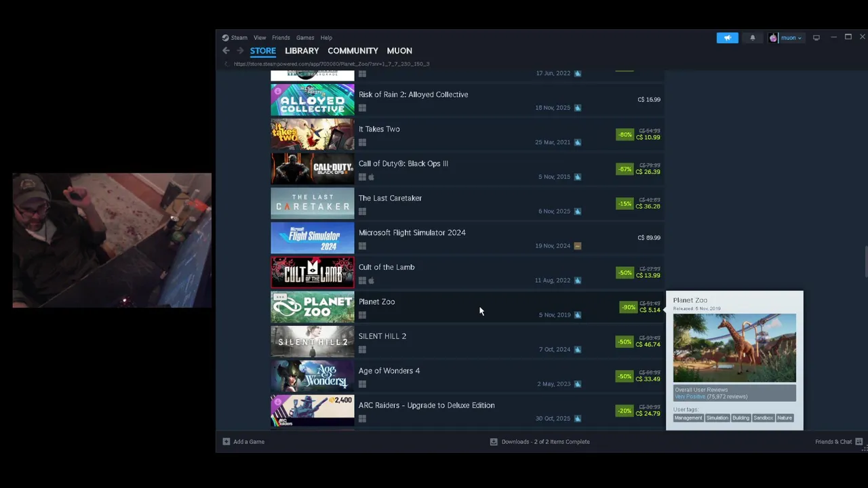
Task: Switch to the COMMUNITY tab
Action: tap(353, 51)
